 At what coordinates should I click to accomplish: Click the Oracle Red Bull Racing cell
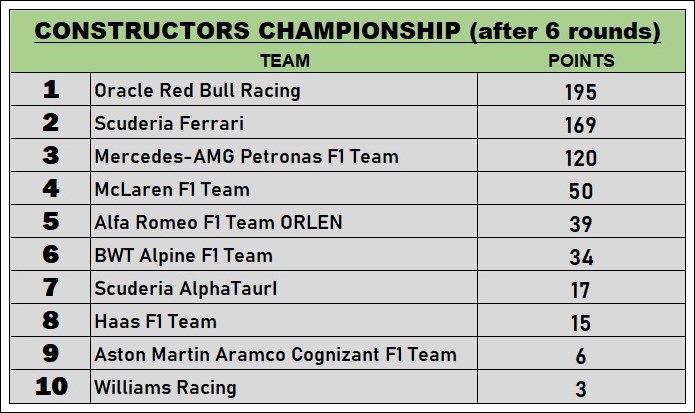[x=284, y=90]
